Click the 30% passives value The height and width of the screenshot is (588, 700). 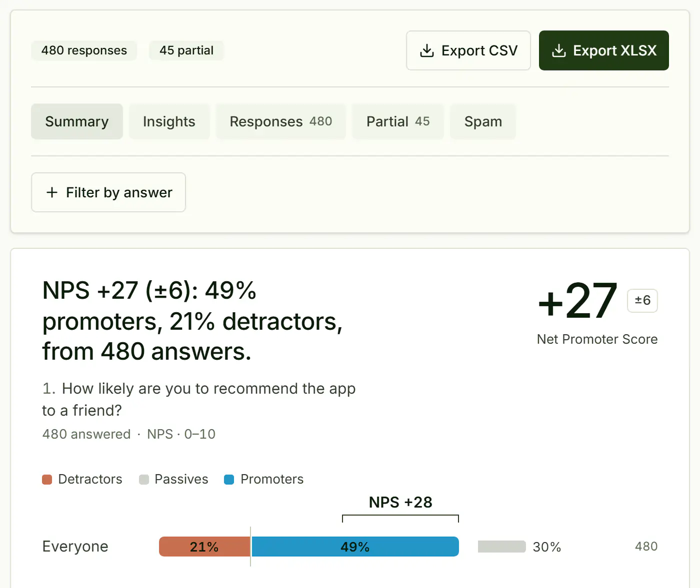(547, 547)
